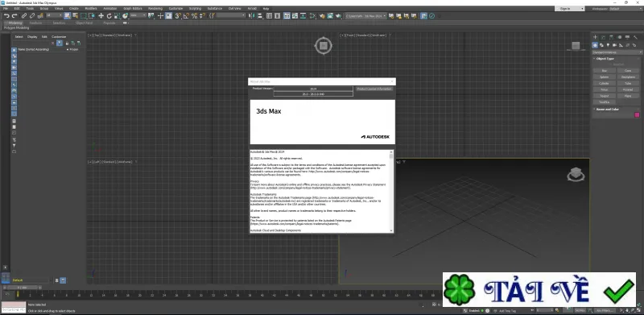Screen dimensions: 644x315
Task: Select the Geometry category icon
Action: click(595, 45)
